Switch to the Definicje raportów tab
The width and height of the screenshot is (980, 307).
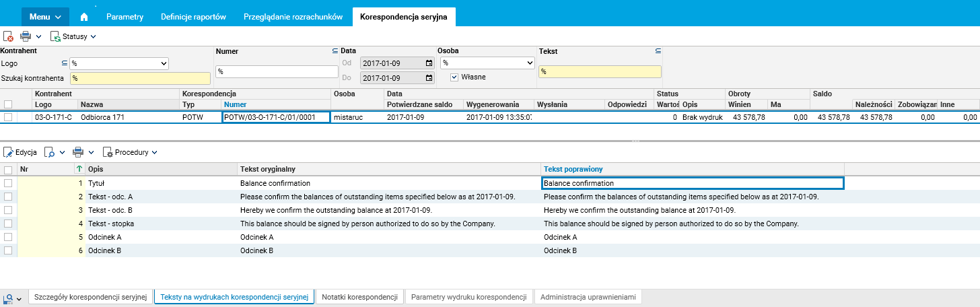point(193,17)
